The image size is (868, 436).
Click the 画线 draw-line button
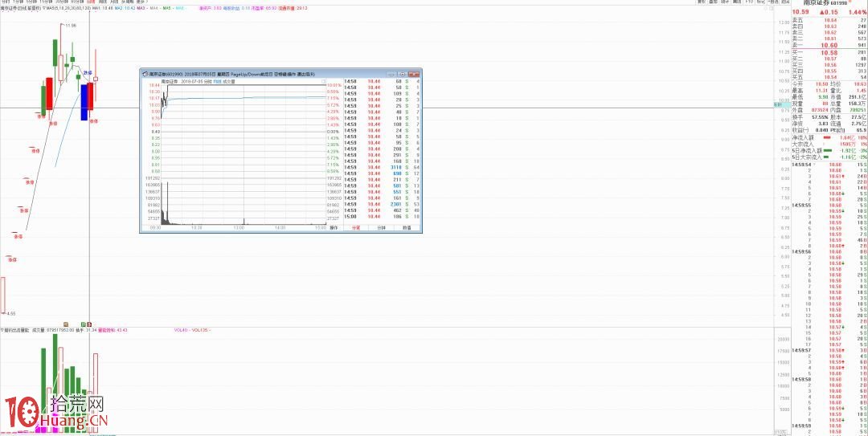pos(737,2)
